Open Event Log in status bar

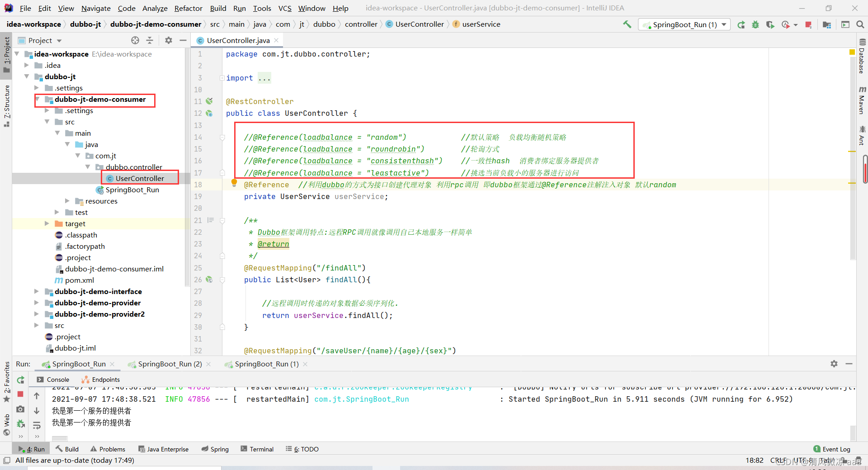point(832,449)
